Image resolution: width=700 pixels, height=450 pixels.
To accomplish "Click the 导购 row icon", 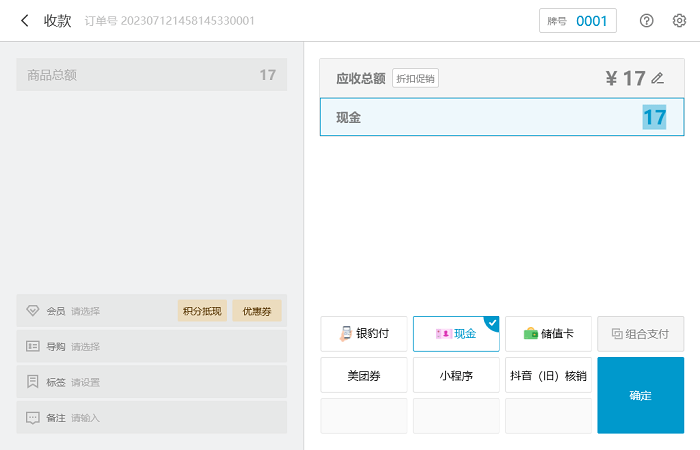I will pos(33,346).
